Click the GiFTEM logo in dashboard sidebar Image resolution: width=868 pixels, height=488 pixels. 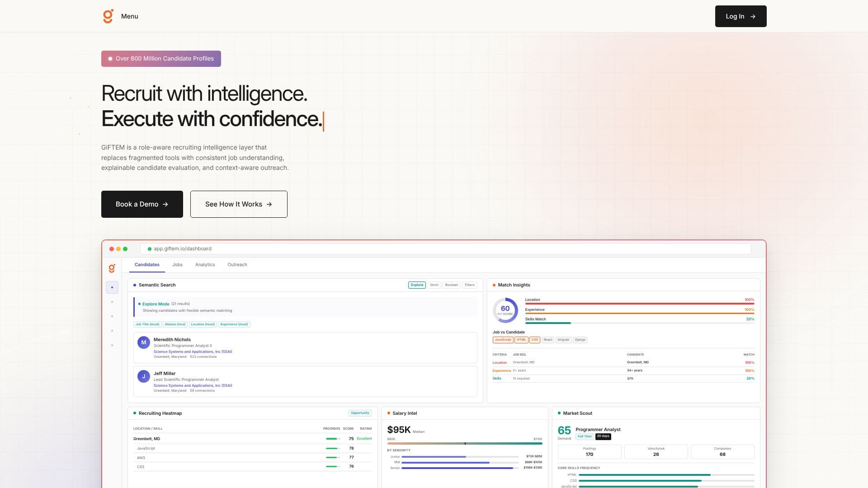click(x=112, y=268)
